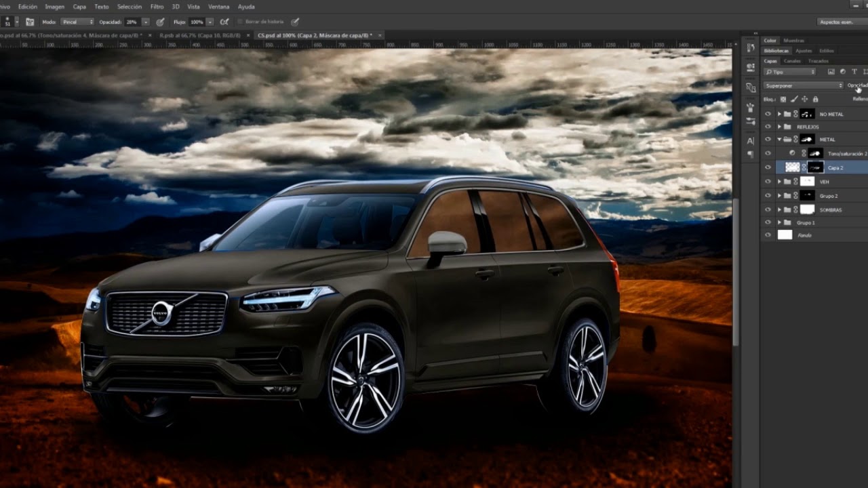Enable the airbrush icon next to Flujo
868x488 pixels.
point(224,22)
